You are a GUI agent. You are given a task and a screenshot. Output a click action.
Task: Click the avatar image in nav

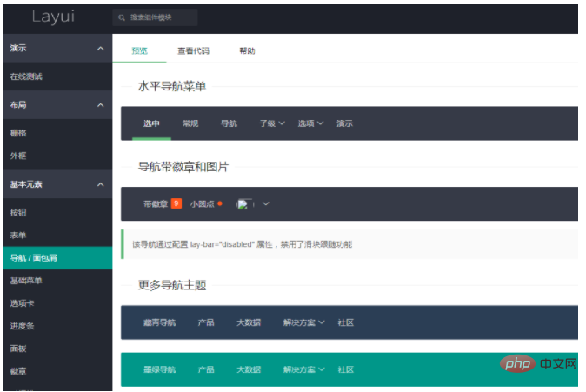click(244, 204)
